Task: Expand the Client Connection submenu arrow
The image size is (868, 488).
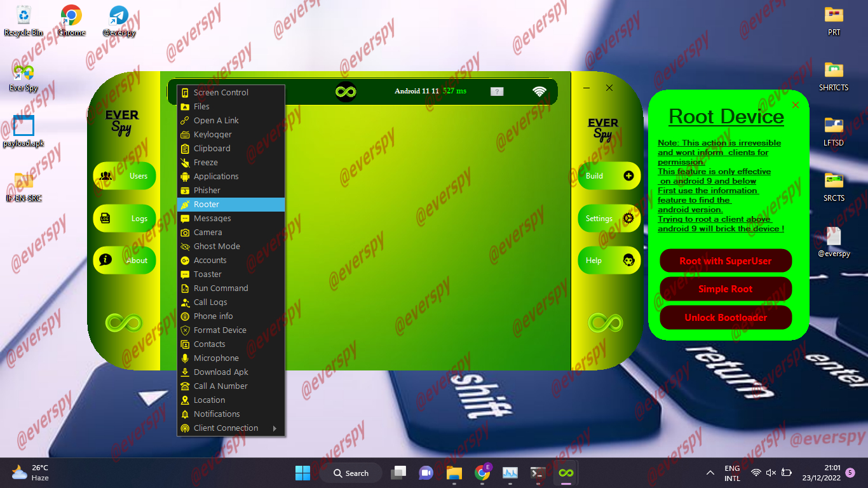Action: 275,428
